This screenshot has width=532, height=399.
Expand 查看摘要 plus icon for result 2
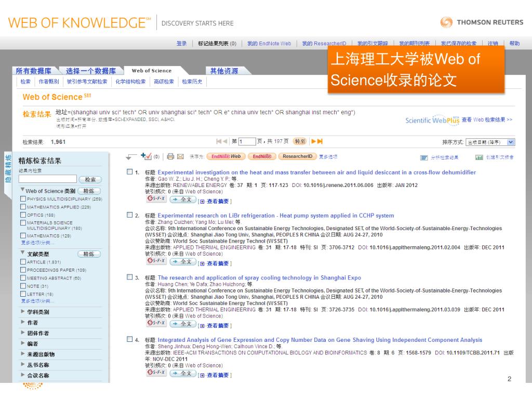203,263
